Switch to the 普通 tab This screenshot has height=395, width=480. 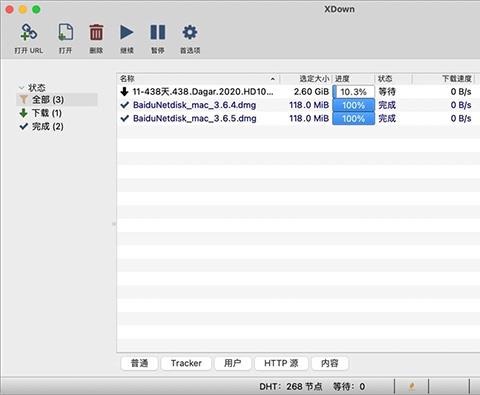click(x=139, y=363)
